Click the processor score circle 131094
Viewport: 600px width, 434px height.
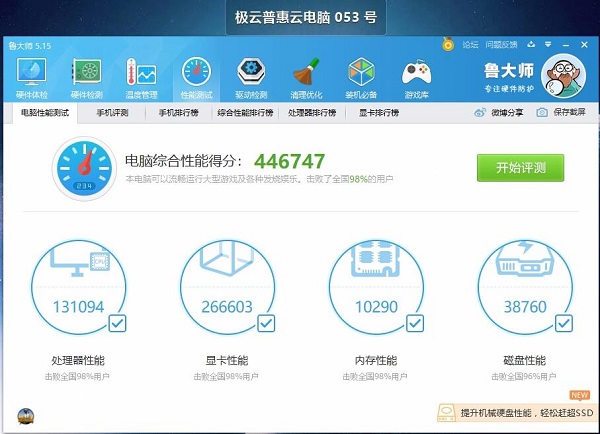(78, 287)
